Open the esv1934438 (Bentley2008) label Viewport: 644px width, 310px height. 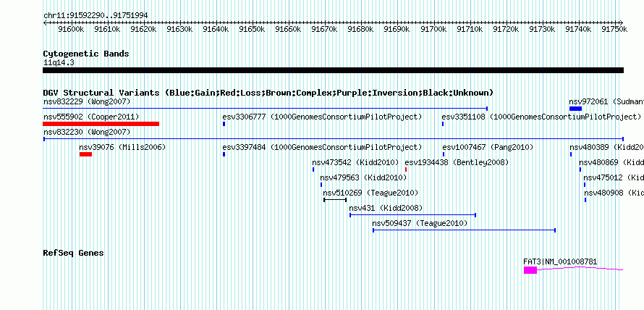click(457, 162)
